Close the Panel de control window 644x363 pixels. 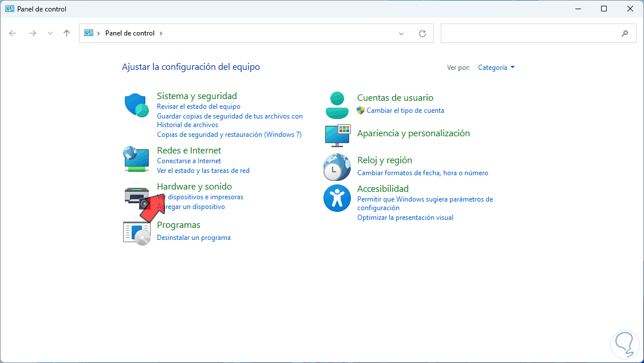click(630, 9)
